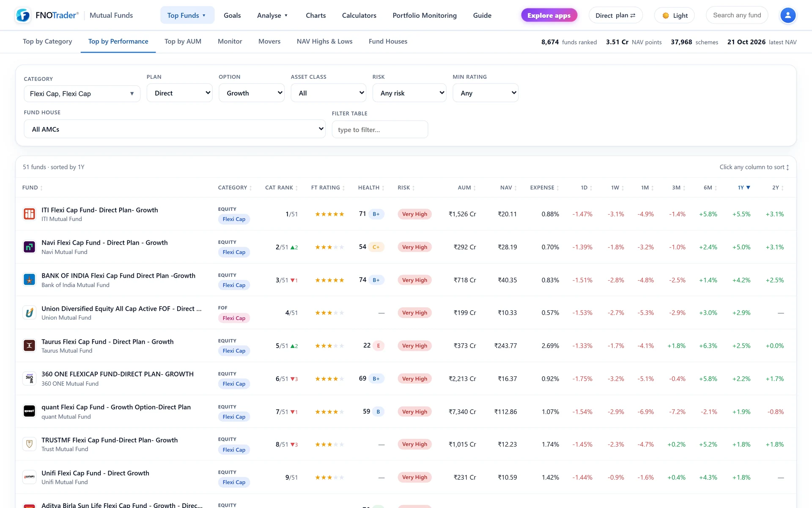Open the Min Rating dropdown
Screen dimensions: 812x508
point(486,93)
